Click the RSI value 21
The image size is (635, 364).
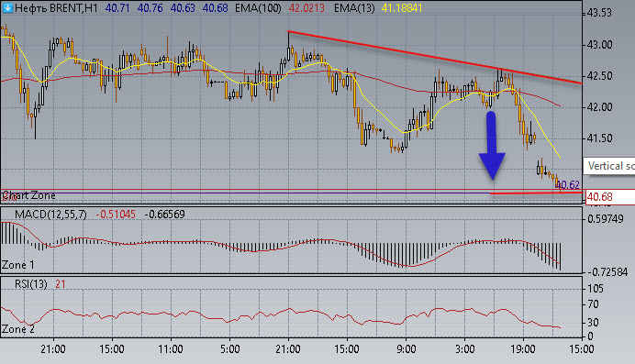pyautogui.click(x=61, y=284)
